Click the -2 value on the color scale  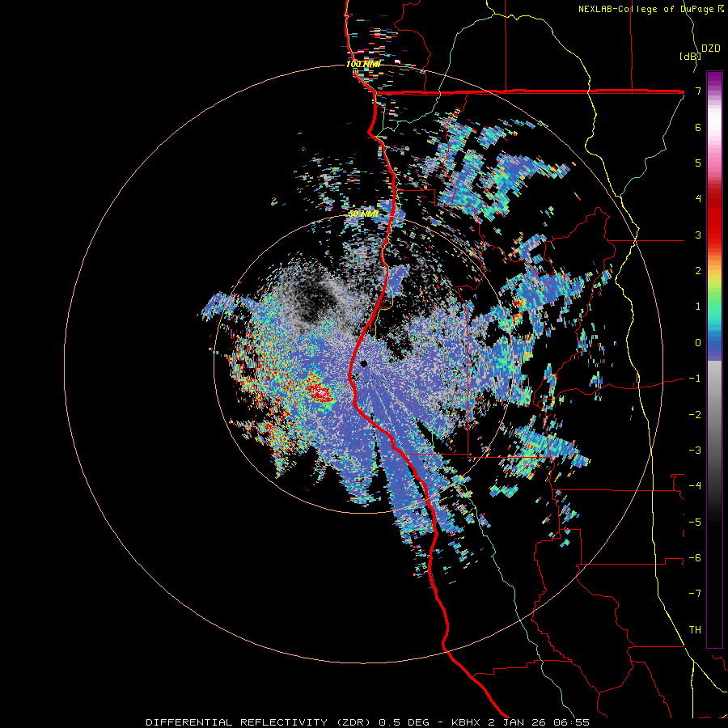(x=695, y=414)
